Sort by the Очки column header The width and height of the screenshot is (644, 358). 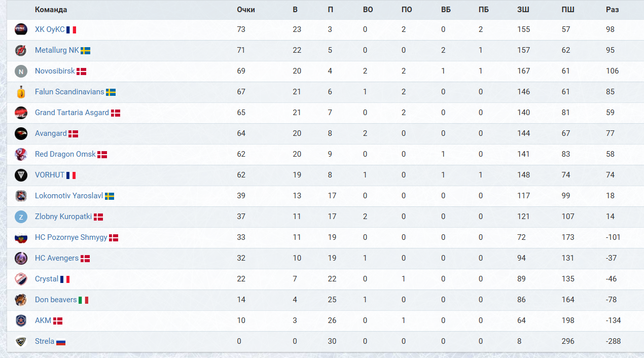pyautogui.click(x=246, y=10)
